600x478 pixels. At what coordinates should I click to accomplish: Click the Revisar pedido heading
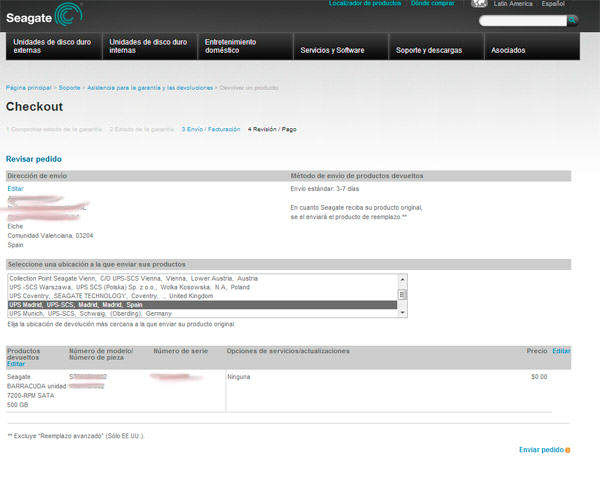tap(34, 159)
